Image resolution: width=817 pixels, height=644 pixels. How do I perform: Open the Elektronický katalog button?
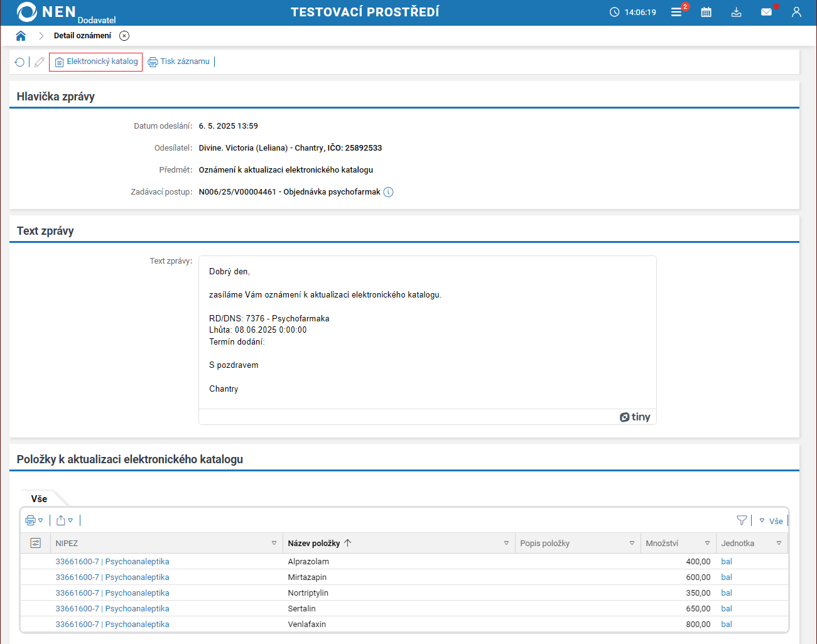96,62
